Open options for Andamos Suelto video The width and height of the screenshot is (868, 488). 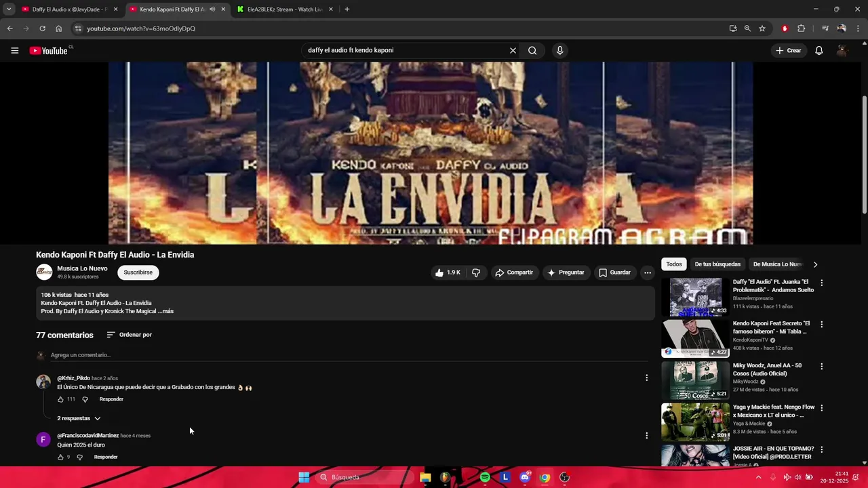822,283
